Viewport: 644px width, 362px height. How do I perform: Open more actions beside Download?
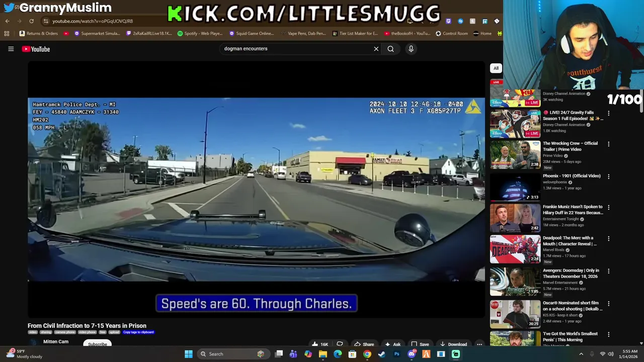tap(479, 344)
